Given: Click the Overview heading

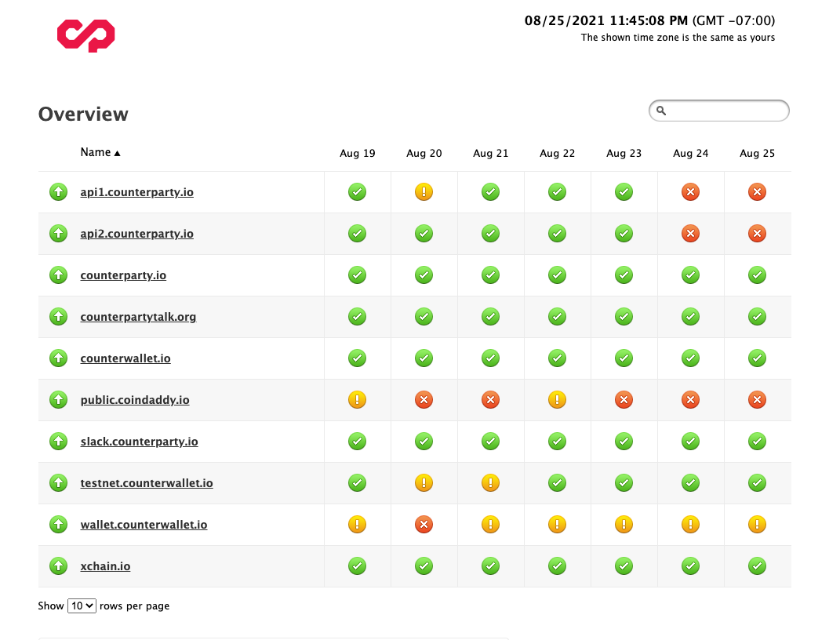Looking at the screenshot, I should click(x=83, y=114).
